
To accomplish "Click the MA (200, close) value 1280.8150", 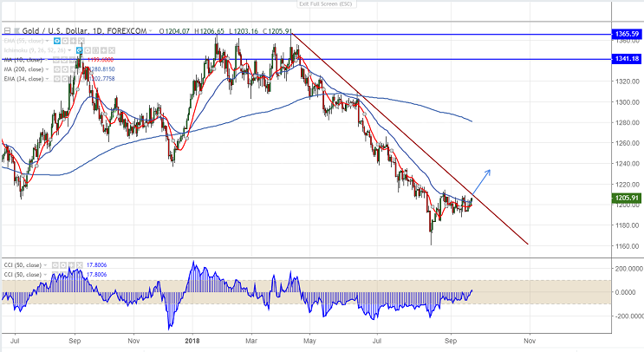I will click(101, 69).
